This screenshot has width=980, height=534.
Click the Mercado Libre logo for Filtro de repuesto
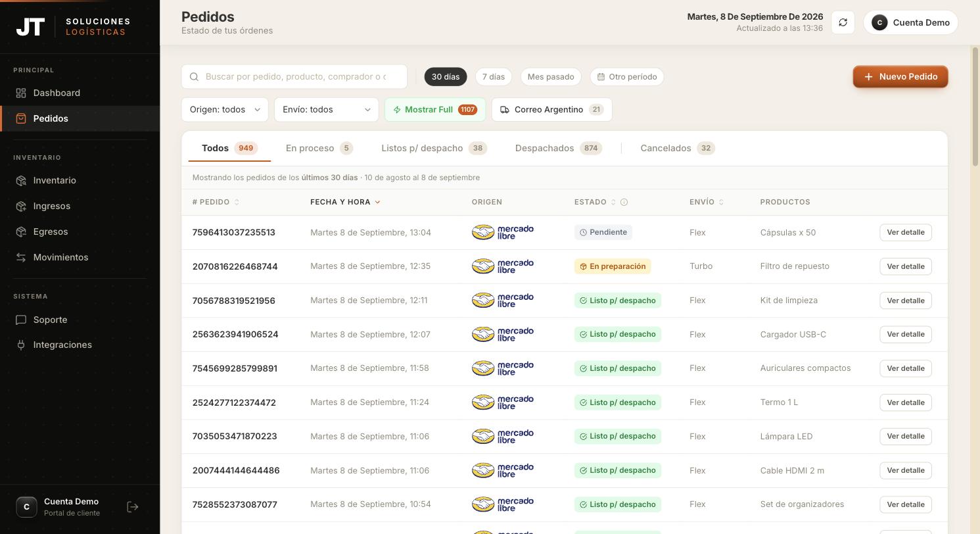[503, 266]
